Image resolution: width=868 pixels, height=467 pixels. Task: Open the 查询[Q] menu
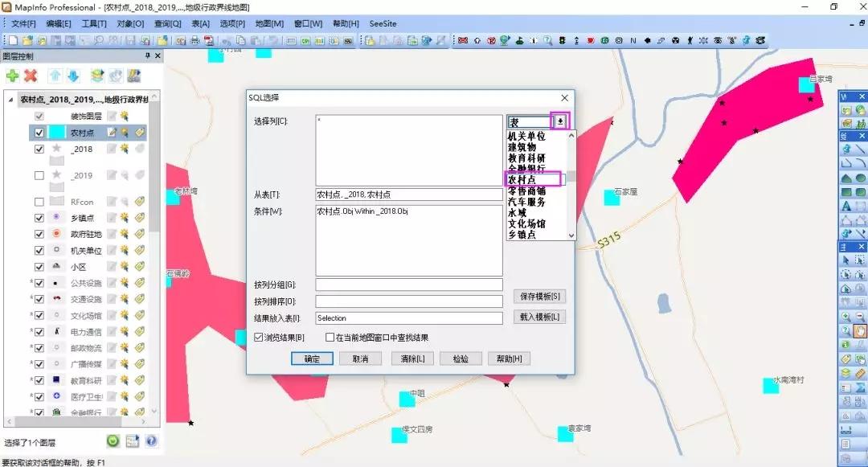(x=168, y=24)
